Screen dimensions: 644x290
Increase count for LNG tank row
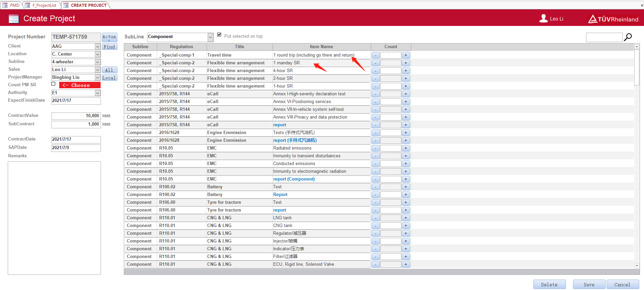[406, 218]
